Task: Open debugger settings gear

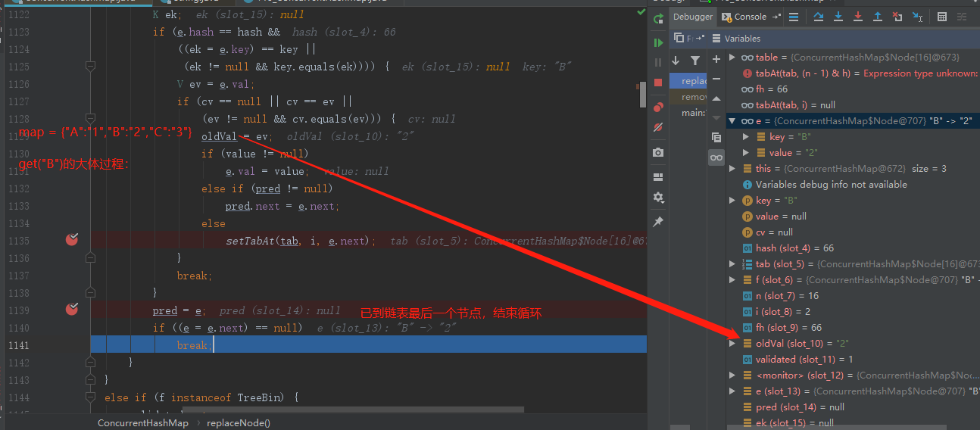Action: [658, 197]
